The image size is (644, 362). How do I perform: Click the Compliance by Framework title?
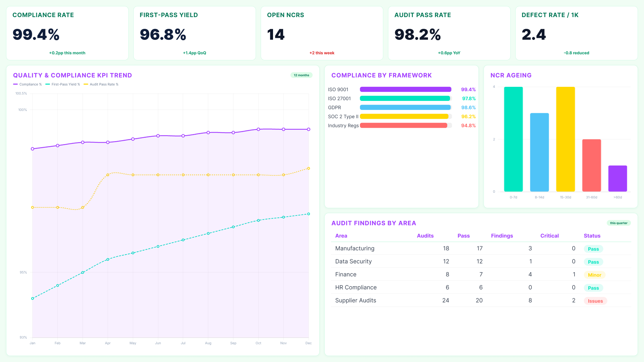[381, 75]
